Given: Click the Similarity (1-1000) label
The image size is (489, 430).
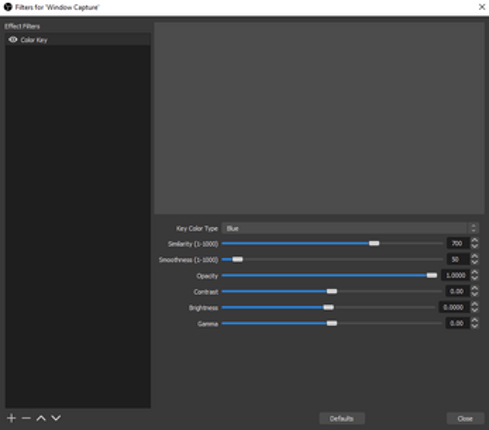Looking at the screenshot, I should (x=193, y=244).
